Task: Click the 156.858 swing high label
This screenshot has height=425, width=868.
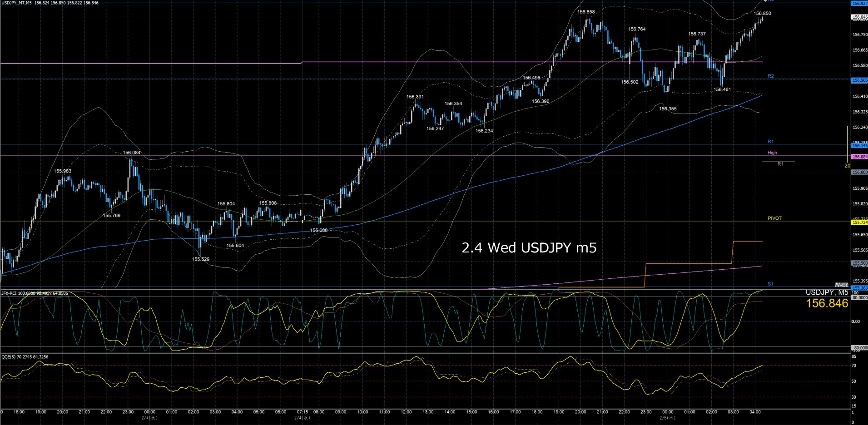Action: click(x=586, y=12)
